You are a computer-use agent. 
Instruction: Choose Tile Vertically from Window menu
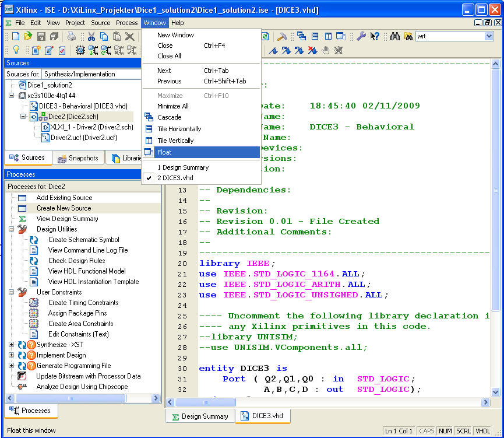pyautogui.click(x=201, y=141)
